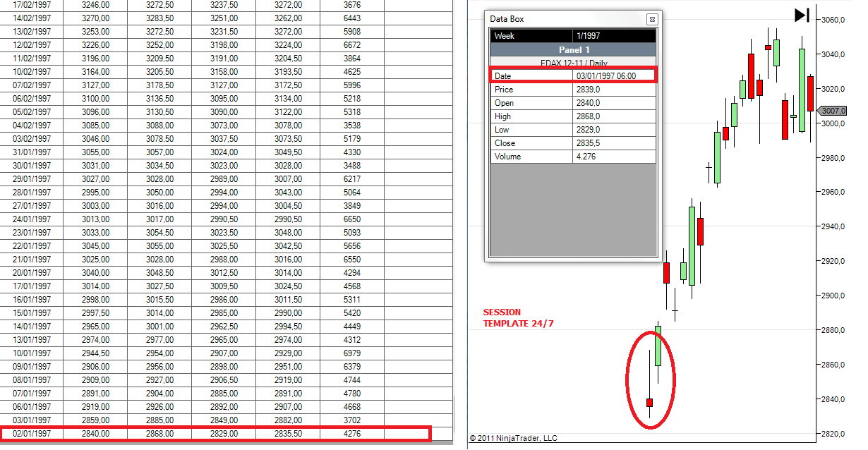This screenshot has width=868, height=450.
Task: Select the 17/02/1997 date cell
Action: pyautogui.click(x=32, y=4)
